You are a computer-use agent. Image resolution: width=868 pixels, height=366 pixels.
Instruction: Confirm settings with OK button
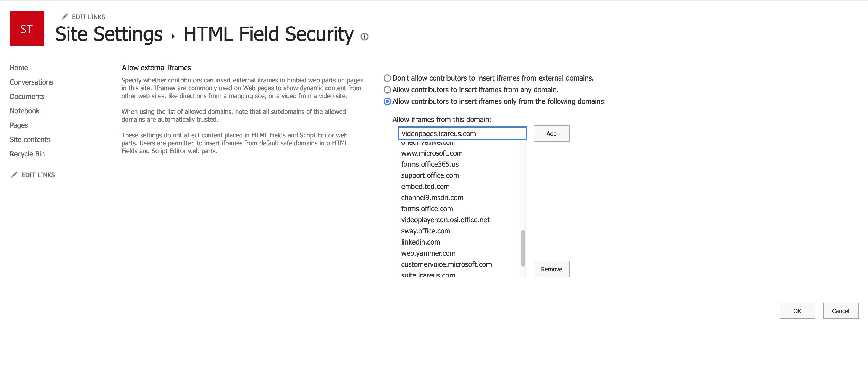797,311
